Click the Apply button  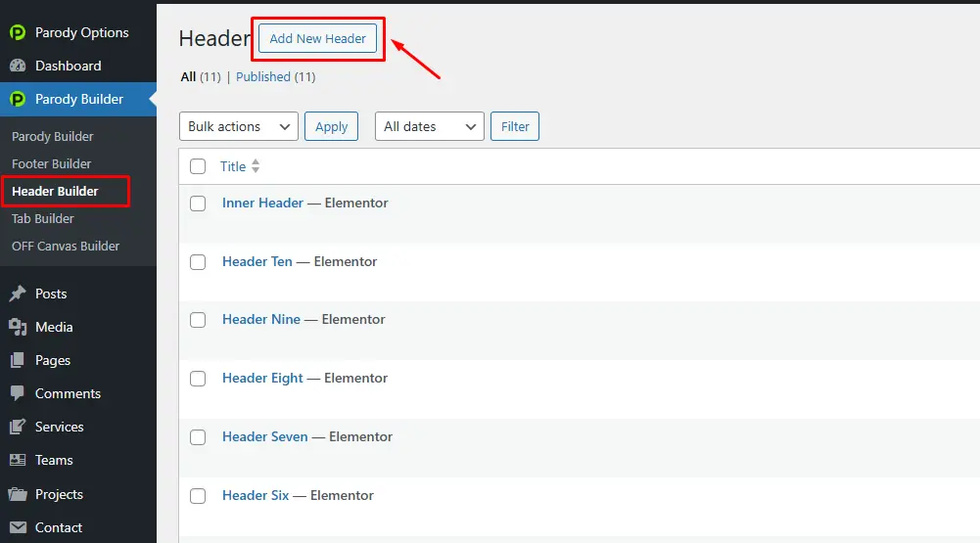331,126
